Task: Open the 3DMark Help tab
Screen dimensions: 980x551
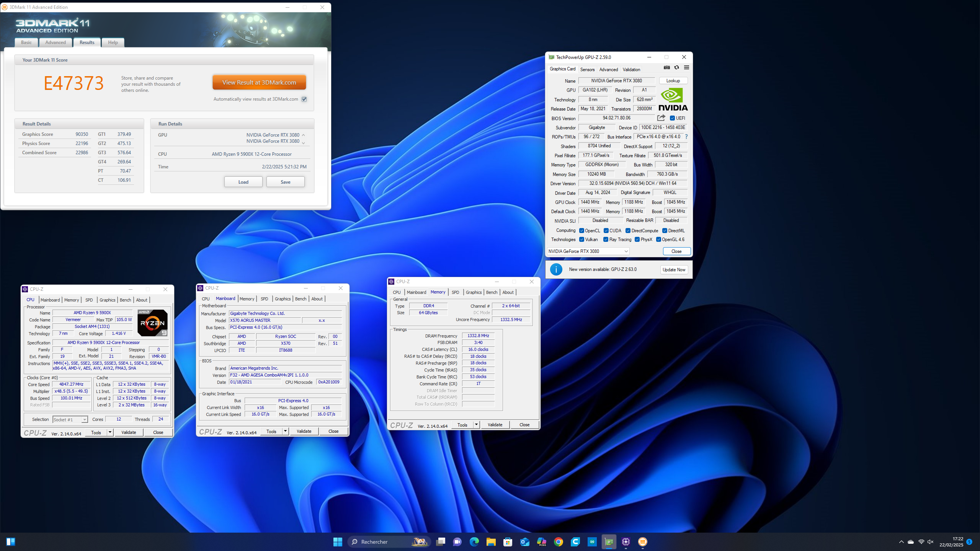Action: [113, 42]
